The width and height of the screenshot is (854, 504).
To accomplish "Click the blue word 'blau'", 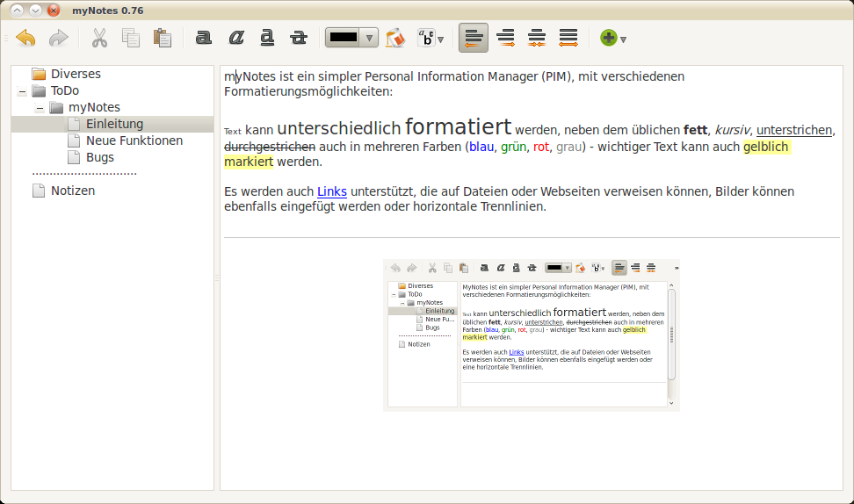I will pos(481,147).
